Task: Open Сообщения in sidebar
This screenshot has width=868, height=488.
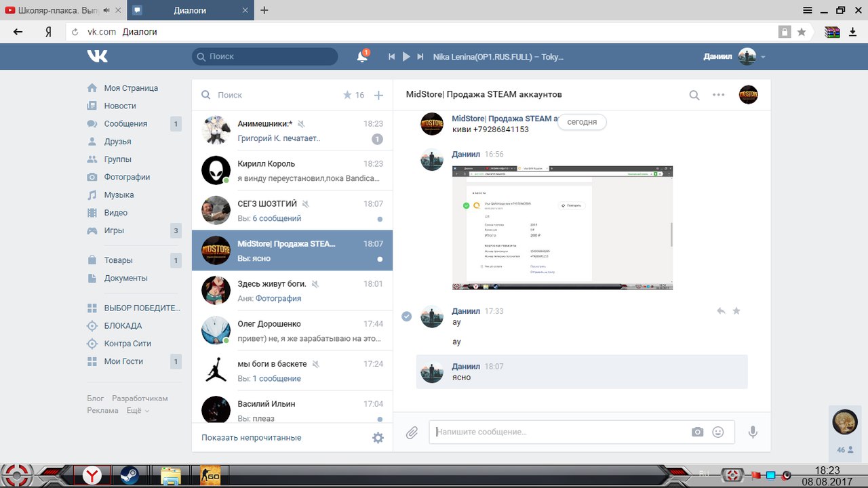Action: [x=125, y=124]
